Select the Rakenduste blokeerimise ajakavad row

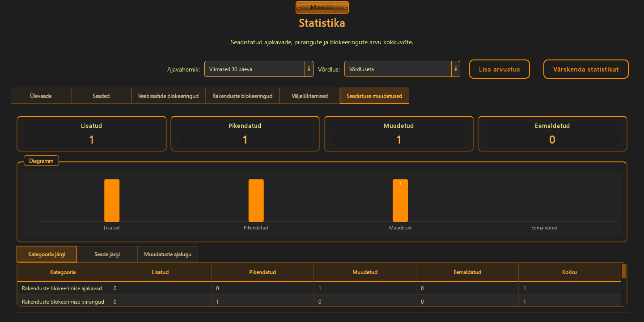click(x=319, y=288)
